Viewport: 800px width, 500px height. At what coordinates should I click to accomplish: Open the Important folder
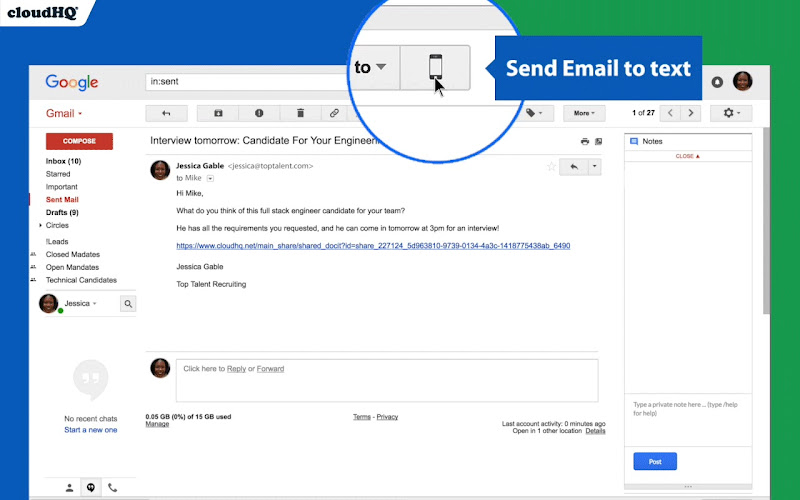tap(62, 187)
